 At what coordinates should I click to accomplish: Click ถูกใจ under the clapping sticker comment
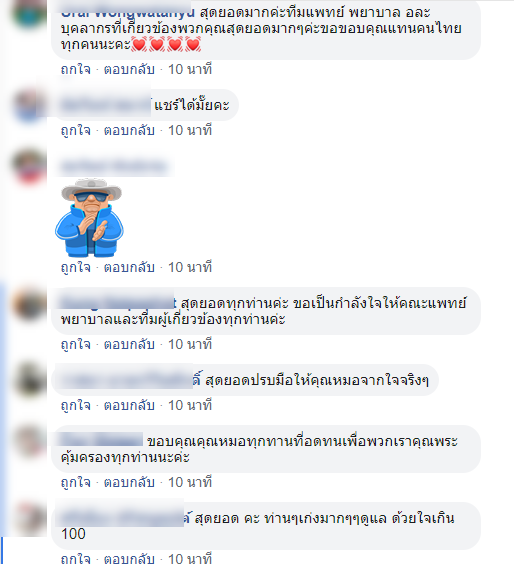pos(76,268)
